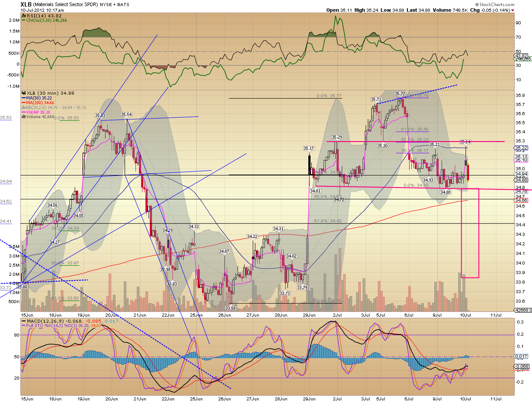
Task: Click the 33.83 price callout
Action: [172, 284]
